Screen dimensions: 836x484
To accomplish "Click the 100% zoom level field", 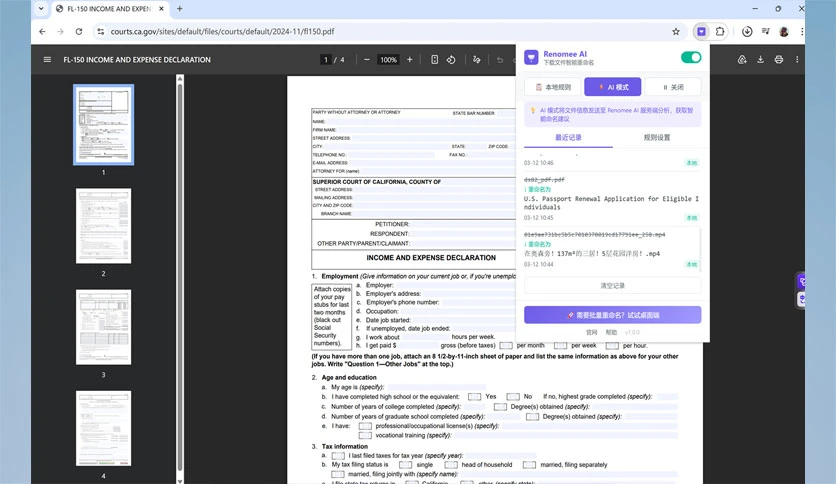I will click(x=388, y=60).
